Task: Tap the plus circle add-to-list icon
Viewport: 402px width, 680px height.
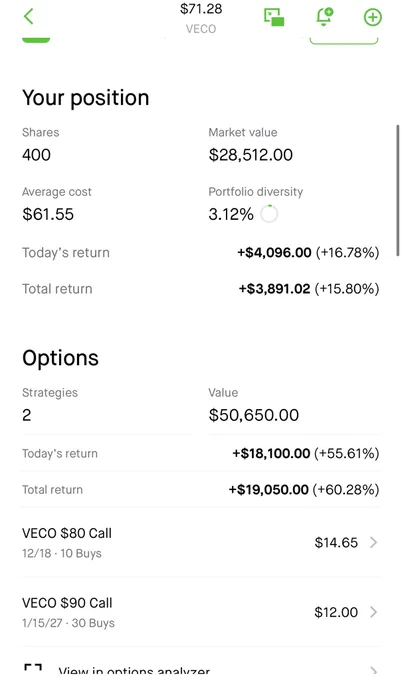Action: [373, 17]
